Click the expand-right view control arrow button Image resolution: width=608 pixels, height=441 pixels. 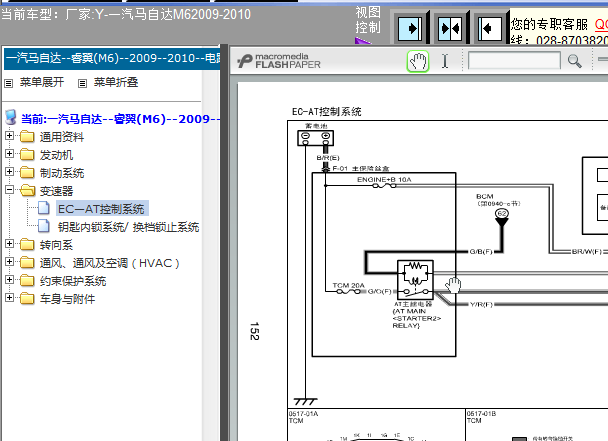click(x=410, y=28)
